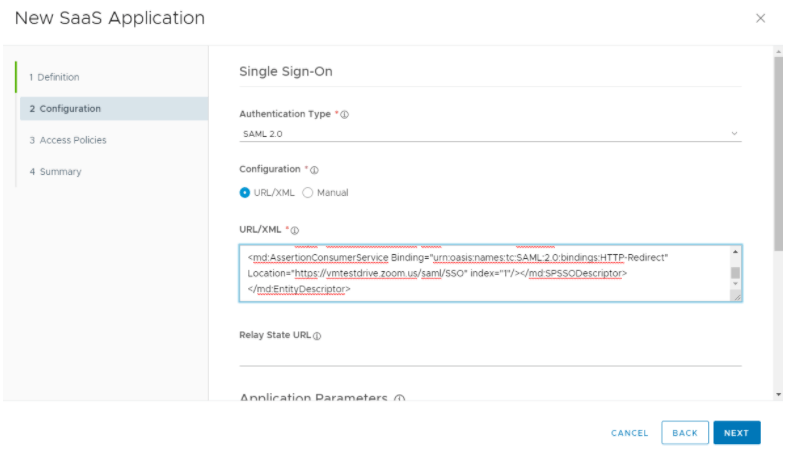Click info icon next to Application Parameters

pos(399,398)
